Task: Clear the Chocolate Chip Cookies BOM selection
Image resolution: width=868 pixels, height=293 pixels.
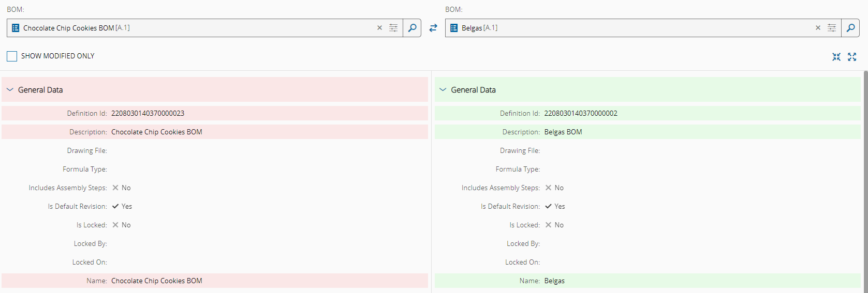Action: click(x=379, y=28)
